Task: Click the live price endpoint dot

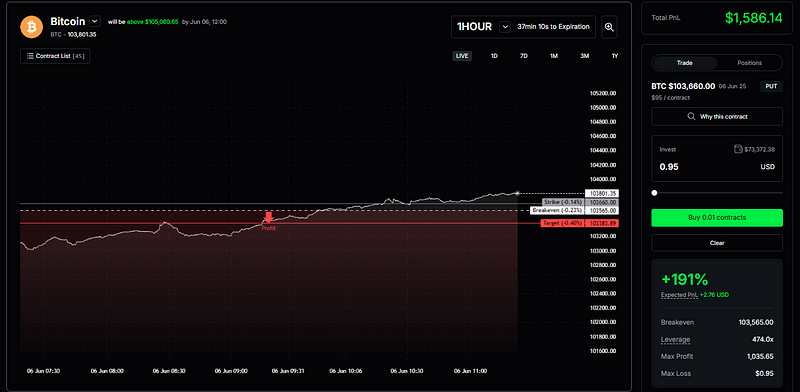Action: [517, 193]
